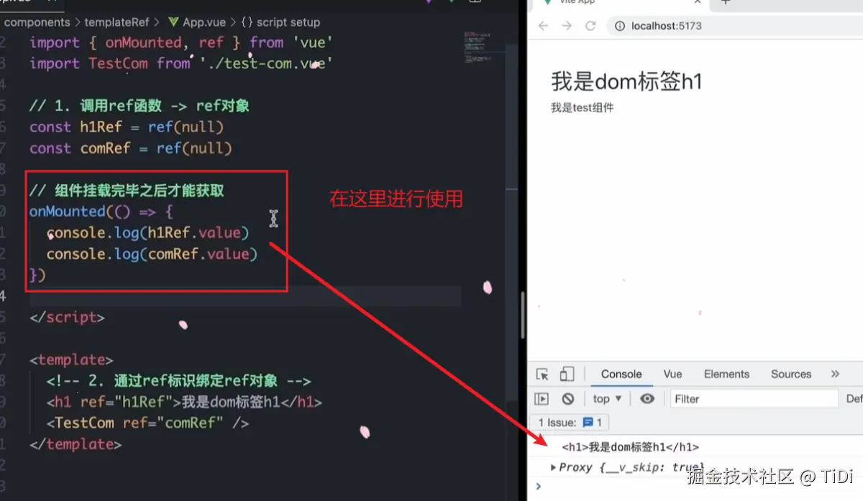The image size is (868, 501).
Task: Expand the Proxy object in console
Action: point(553,467)
